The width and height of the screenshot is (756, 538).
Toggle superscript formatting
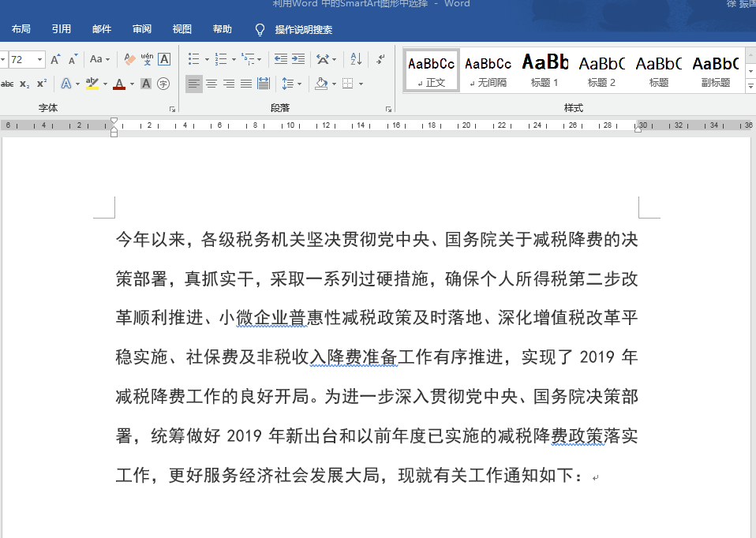pos(42,84)
